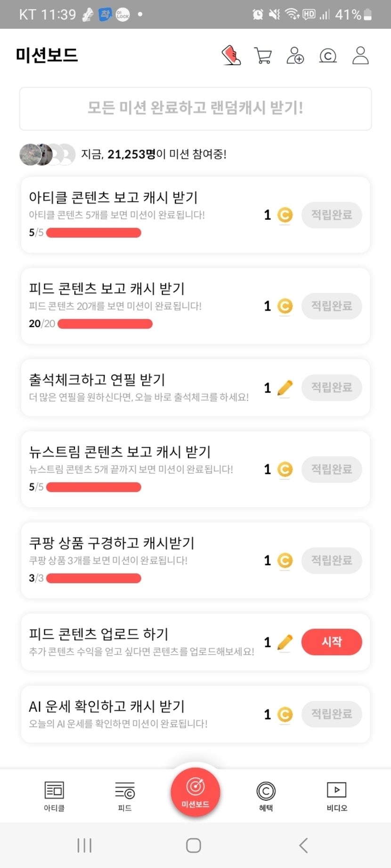This screenshot has height=868, width=391.
Task: Tap 적립완료 on AI 운세 mission
Action: click(x=332, y=714)
